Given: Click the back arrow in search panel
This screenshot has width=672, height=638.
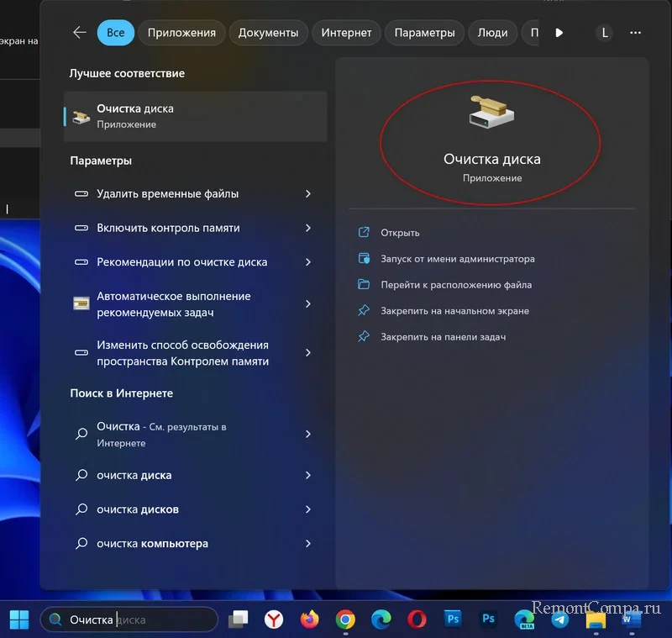Looking at the screenshot, I should click(x=80, y=33).
